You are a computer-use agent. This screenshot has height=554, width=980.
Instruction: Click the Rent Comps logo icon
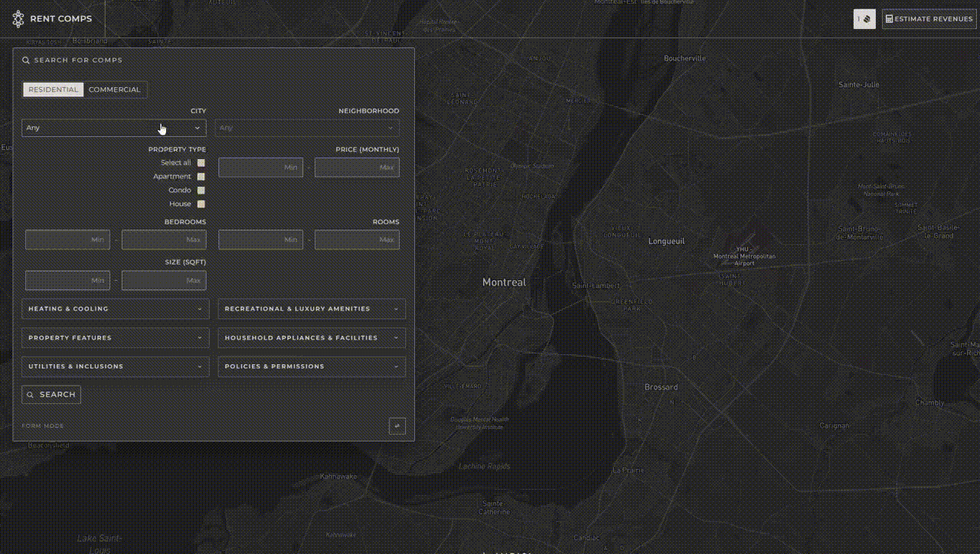(x=17, y=18)
